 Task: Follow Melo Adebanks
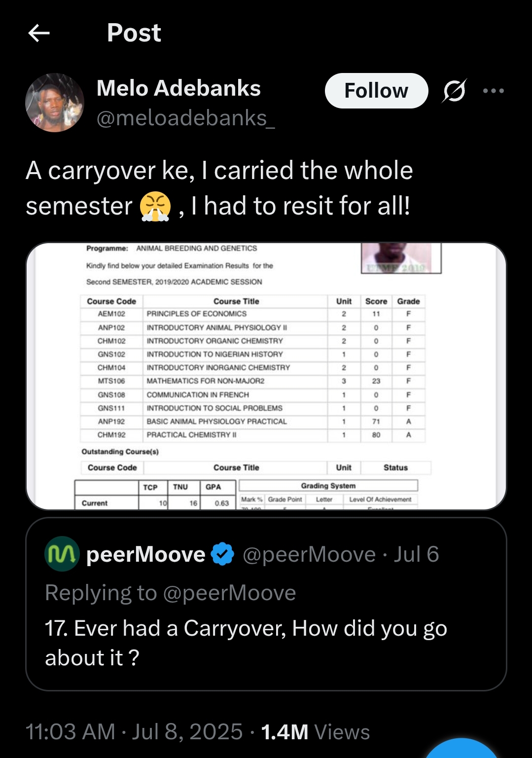click(376, 91)
